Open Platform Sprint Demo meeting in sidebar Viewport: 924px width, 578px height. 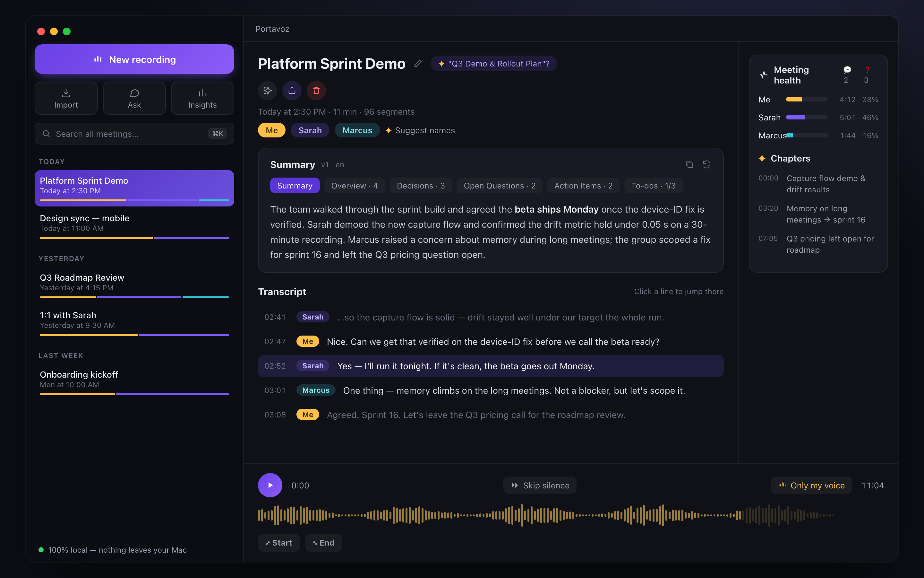[x=134, y=188]
